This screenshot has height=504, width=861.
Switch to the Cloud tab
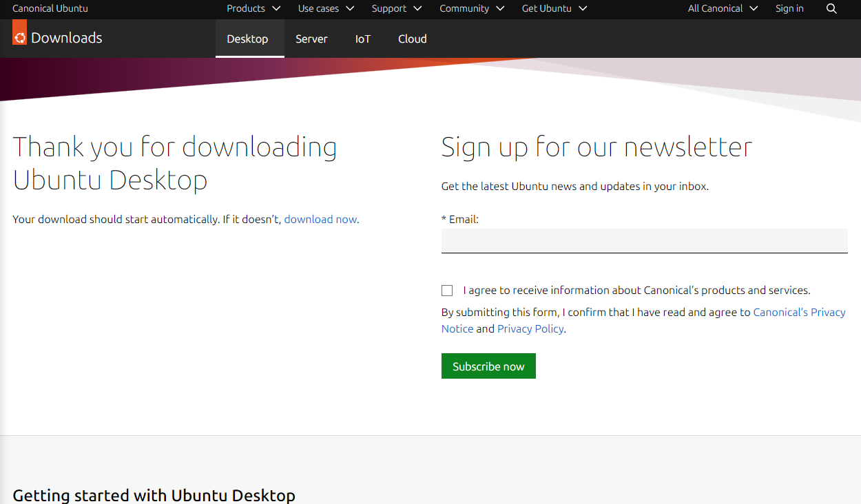click(413, 39)
